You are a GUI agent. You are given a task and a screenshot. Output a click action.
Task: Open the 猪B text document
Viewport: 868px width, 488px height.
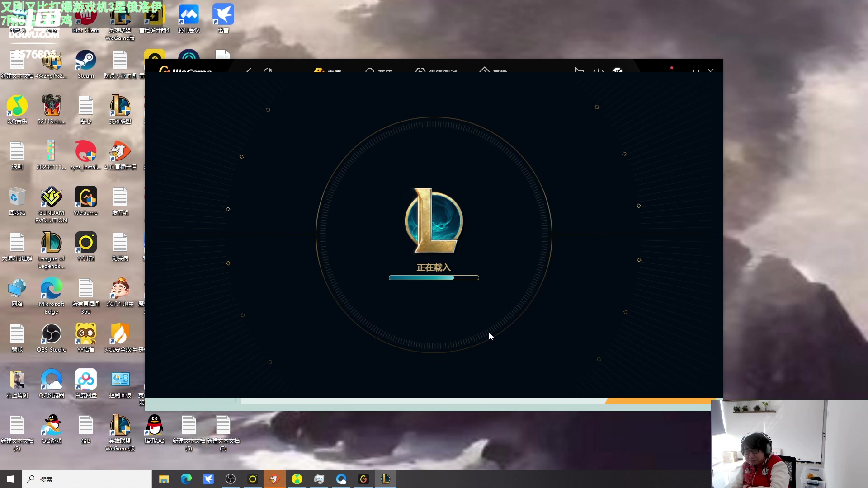click(x=85, y=429)
